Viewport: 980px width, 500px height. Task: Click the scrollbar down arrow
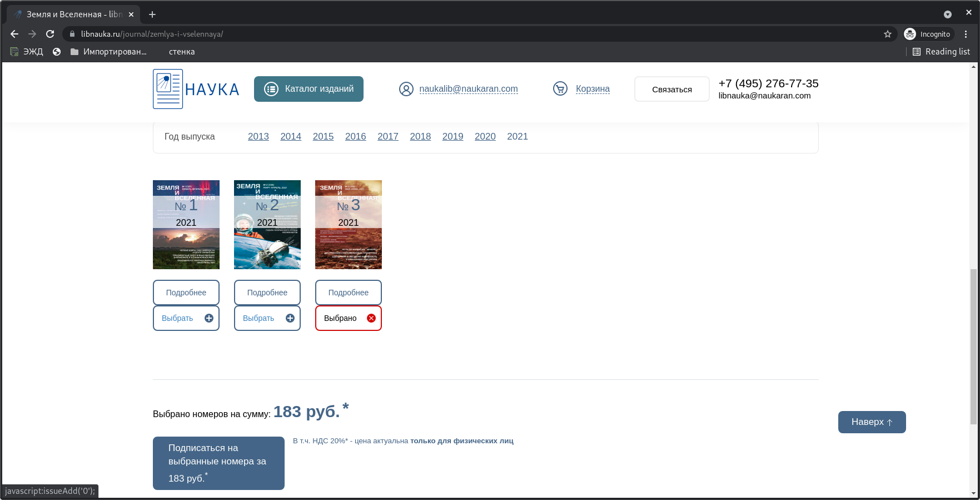click(973, 493)
